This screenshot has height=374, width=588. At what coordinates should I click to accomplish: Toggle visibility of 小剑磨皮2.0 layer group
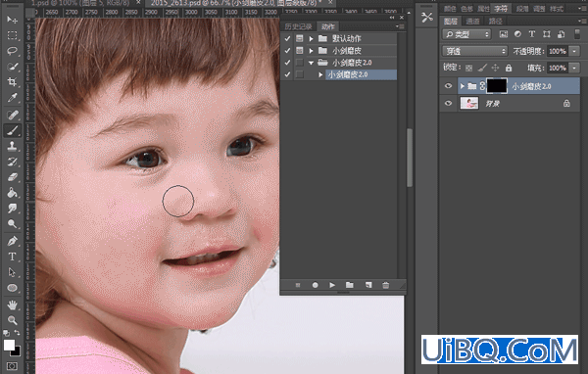pyautogui.click(x=448, y=86)
